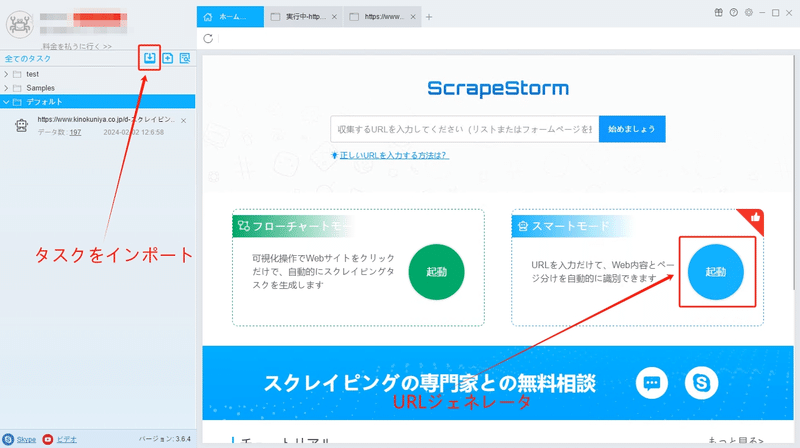Select the デフォルト folder row
Viewport: 800px width, 448px height.
97,102
